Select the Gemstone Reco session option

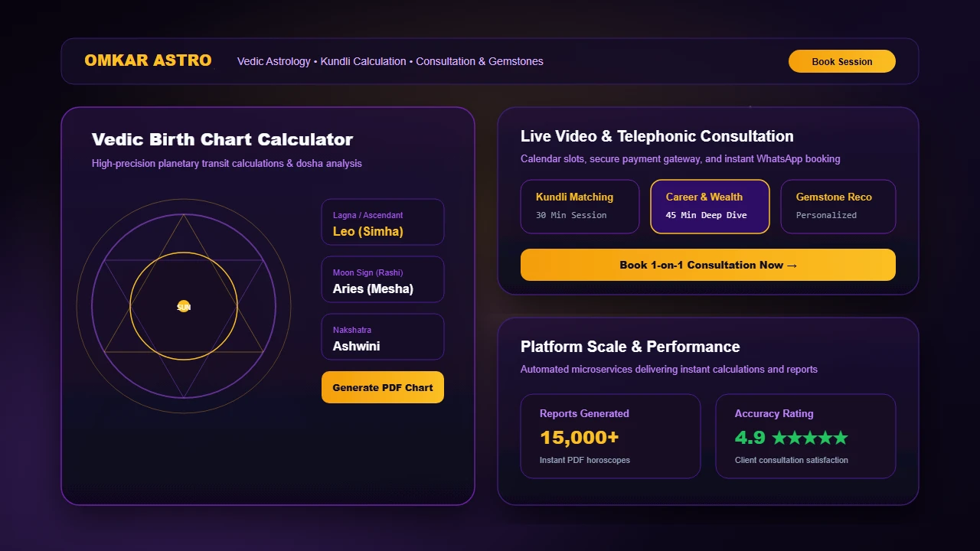[838, 207]
